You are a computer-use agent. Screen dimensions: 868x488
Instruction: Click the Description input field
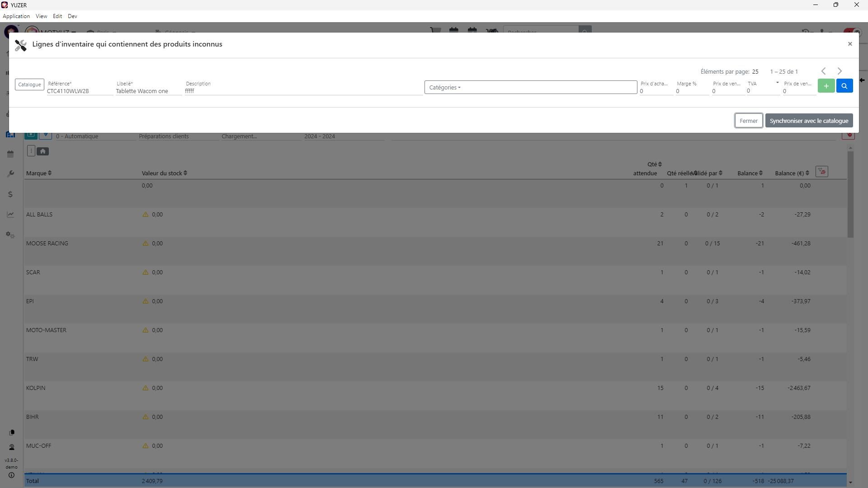[x=303, y=91]
